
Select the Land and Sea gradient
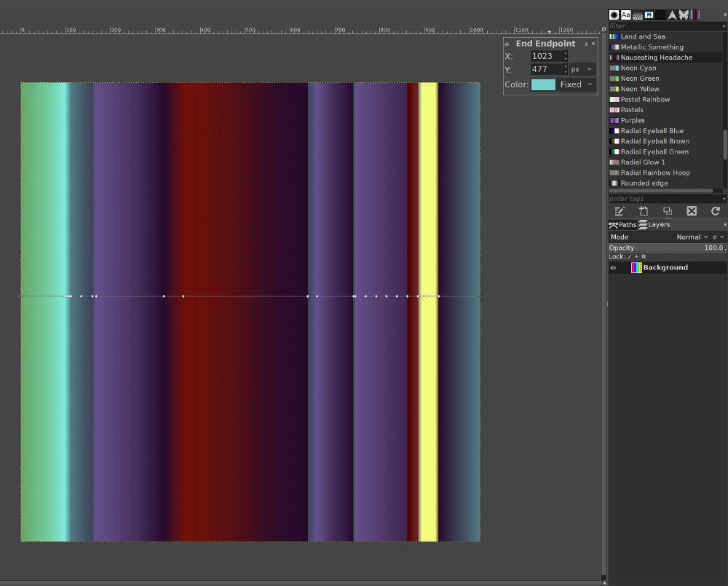coord(665,36)
